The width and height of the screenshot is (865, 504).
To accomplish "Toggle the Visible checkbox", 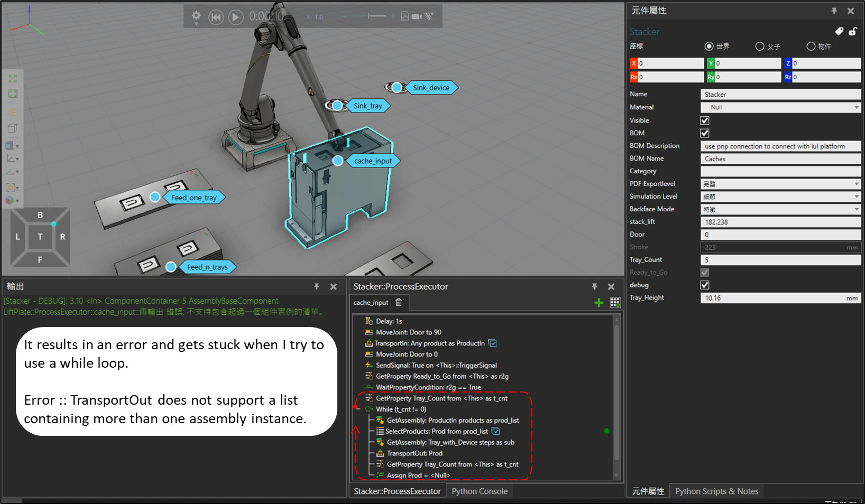I will pos(705,120).
